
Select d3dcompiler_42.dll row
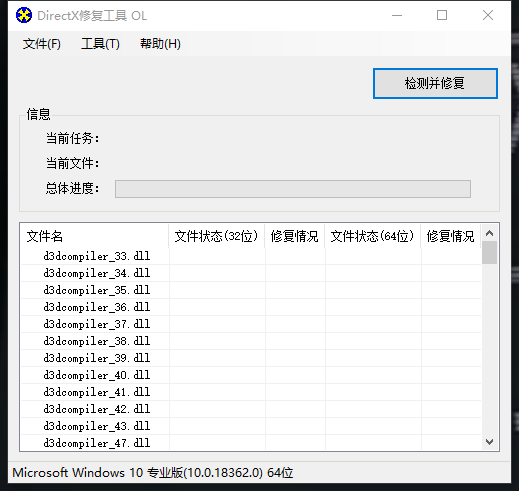click(x=251, y=409)
